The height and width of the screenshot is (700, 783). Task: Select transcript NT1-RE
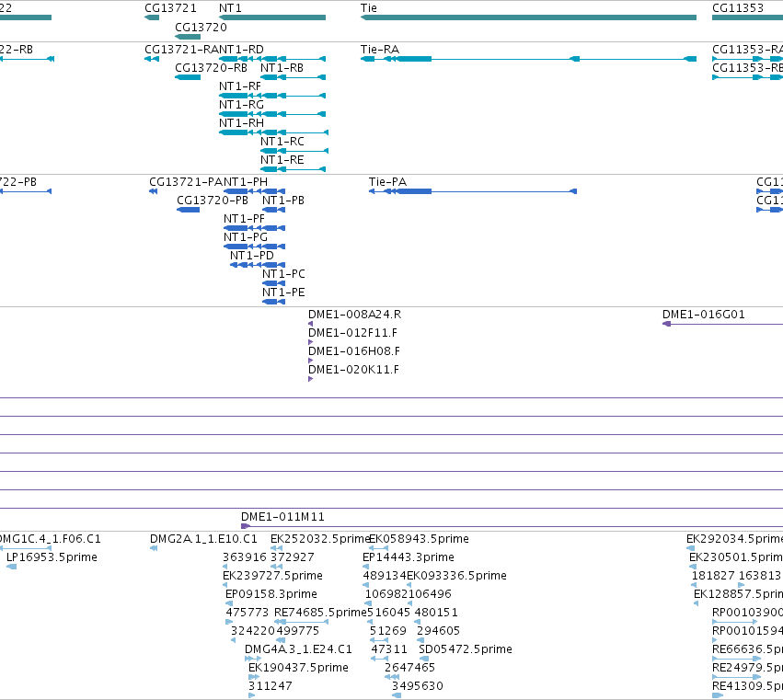[x=294, y=169]
